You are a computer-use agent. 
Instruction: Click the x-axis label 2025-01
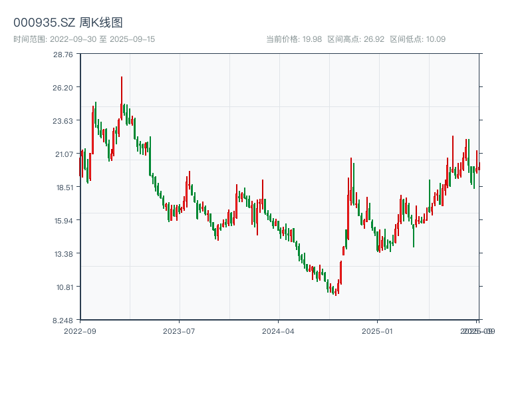click(377, 331)
